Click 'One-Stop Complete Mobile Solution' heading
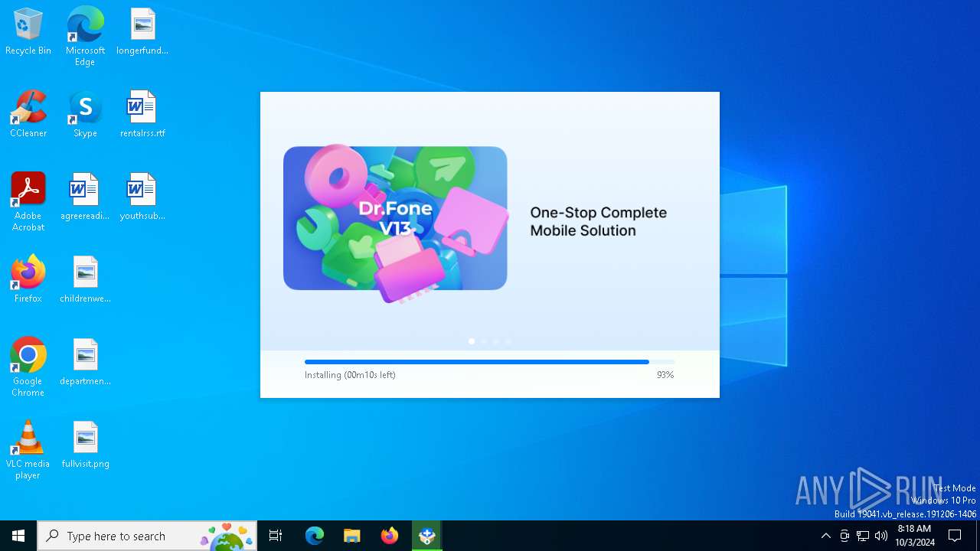980x551 pixels. click(x=599, y=222)
